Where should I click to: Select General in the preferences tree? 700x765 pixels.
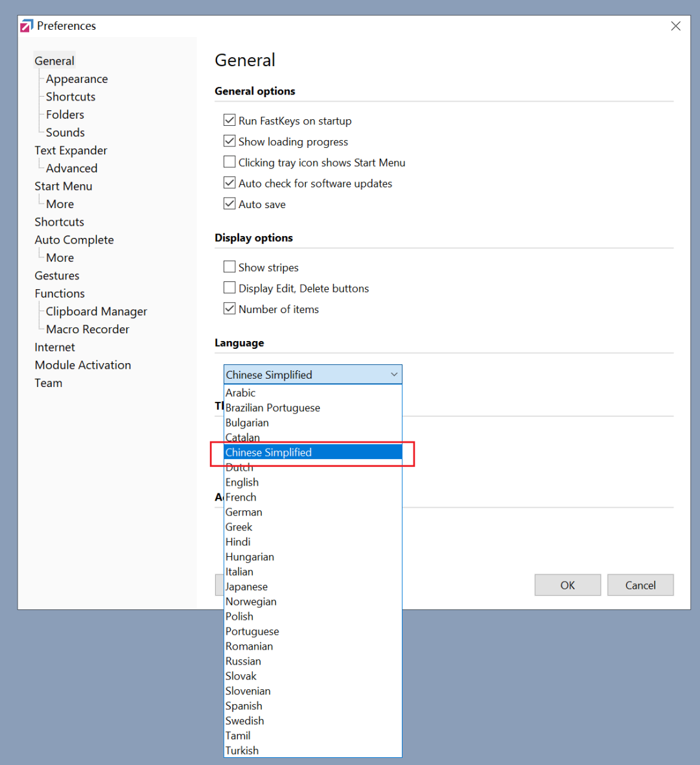54,61
